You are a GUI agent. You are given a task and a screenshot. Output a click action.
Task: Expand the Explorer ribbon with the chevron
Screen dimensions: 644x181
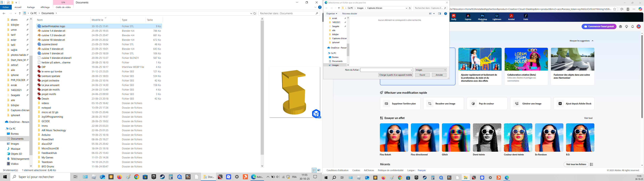tap(315, 7)
